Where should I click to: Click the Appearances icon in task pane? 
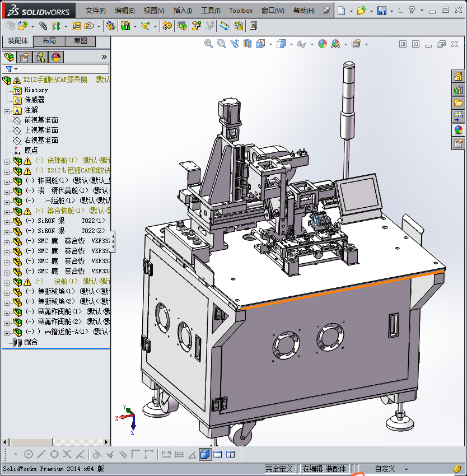458,130
